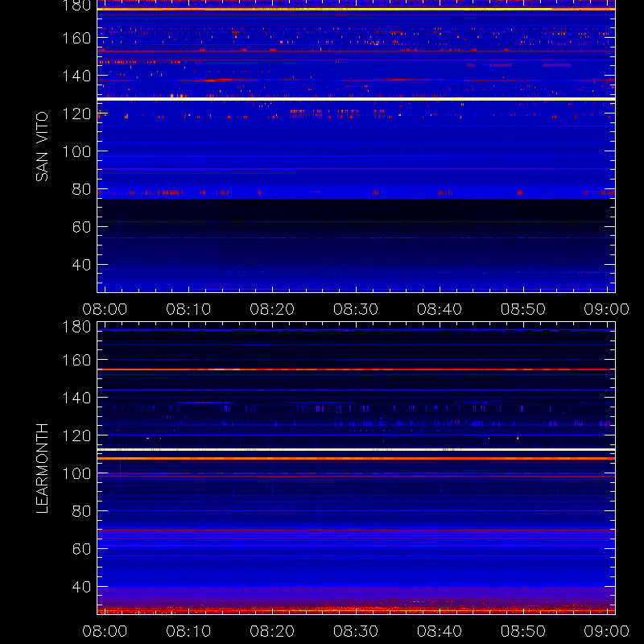Click the 140 frequency label of San Vito
The height and width of the screenshot is (644, 644).
[76, 76]
